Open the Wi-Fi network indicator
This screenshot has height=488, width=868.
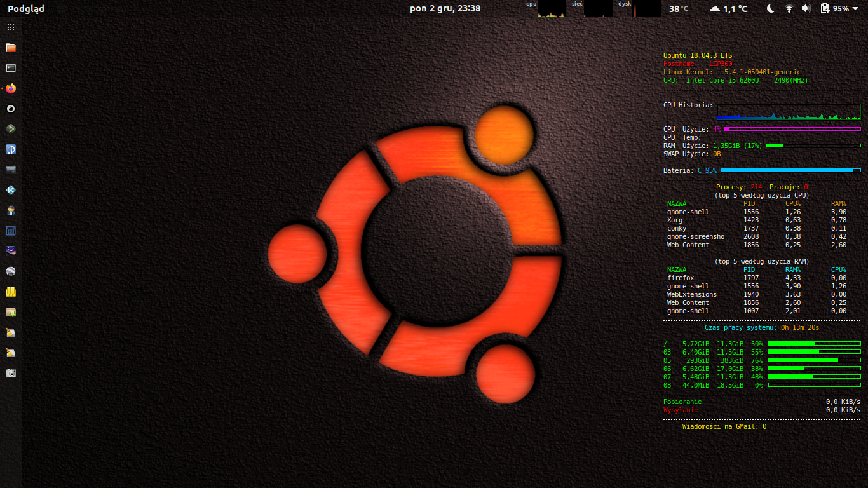(x=789, y=8)
